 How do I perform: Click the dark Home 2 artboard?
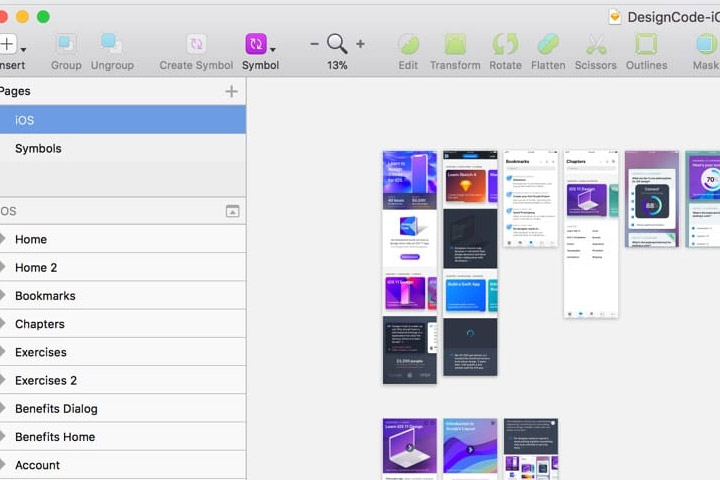470,263
